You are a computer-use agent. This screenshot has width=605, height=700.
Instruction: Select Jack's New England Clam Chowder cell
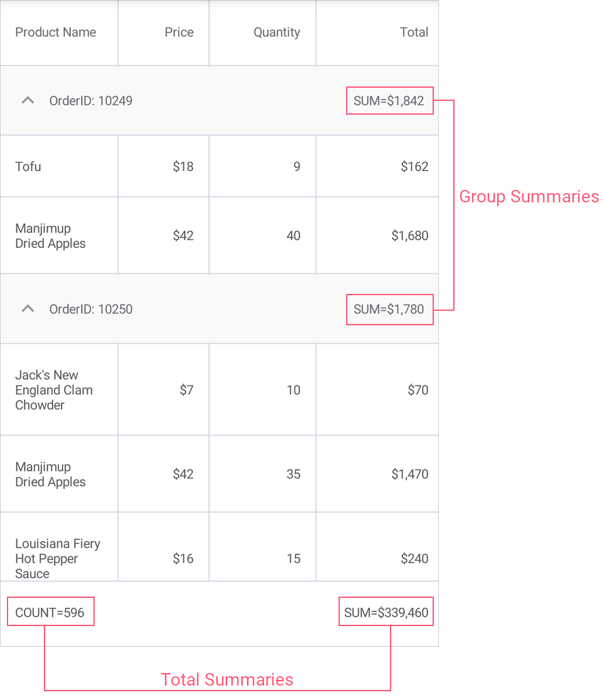[x=54, y=390]
